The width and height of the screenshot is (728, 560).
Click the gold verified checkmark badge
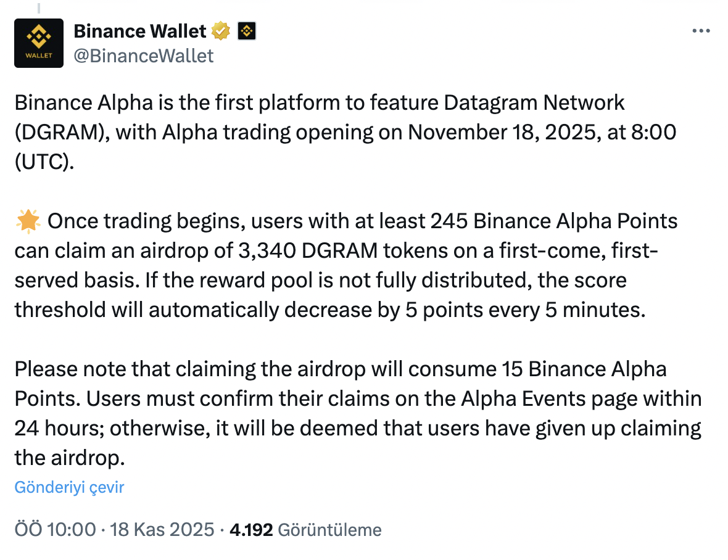tap(221, 31)
